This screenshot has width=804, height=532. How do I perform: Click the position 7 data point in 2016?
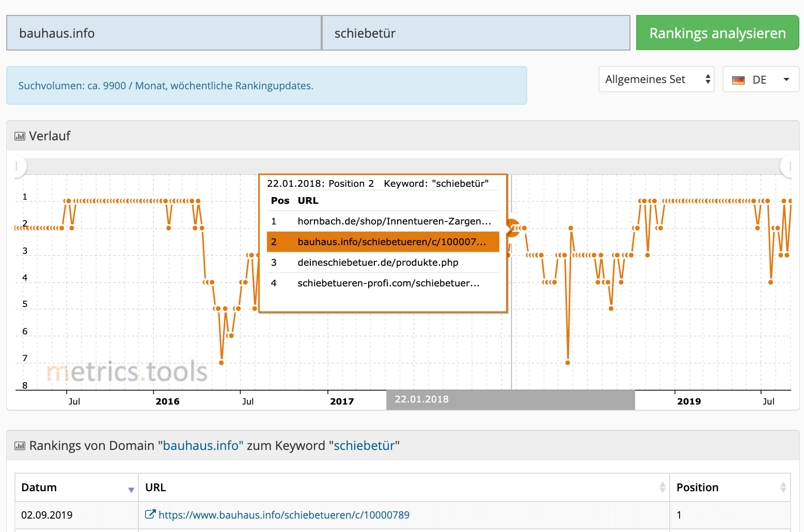pos(222,363)
